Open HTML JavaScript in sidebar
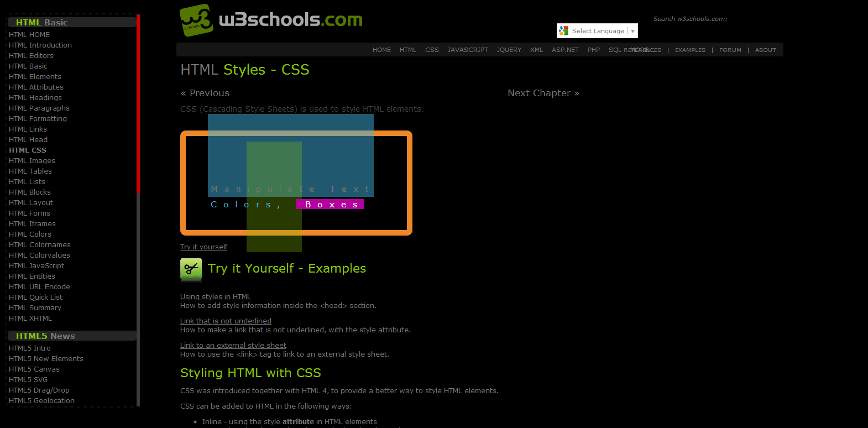Screen dimensions: 868x428 (x=36, y=266)
